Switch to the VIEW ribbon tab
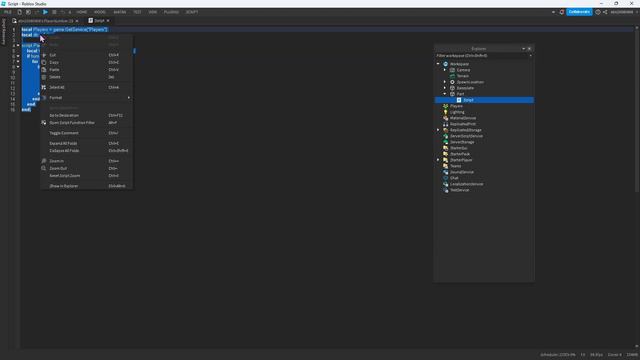The image size is (640, 360). (x=153, y=12)
